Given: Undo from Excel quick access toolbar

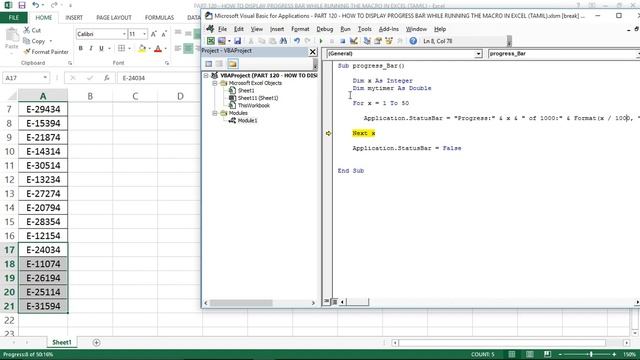Looking at the screenshot, I should (36, 5).
